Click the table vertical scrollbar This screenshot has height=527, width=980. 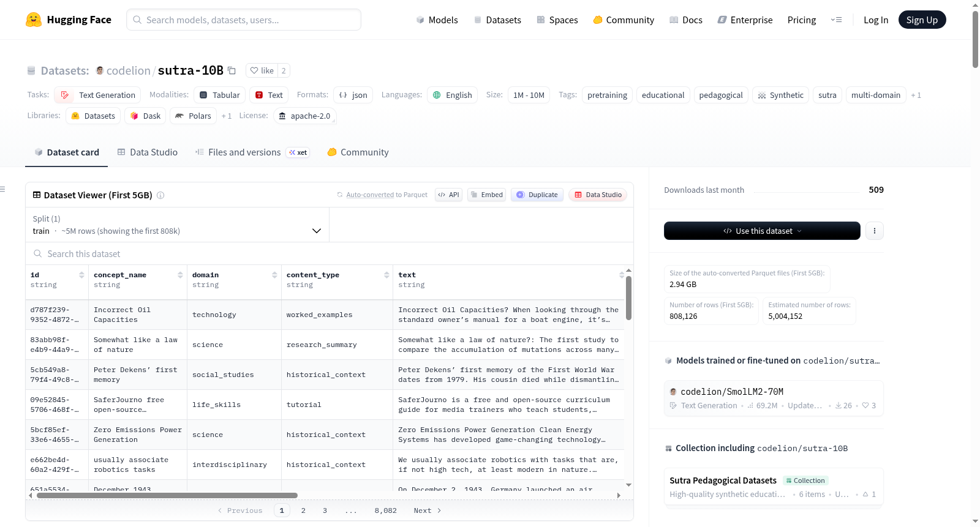pyautogui.click(x=628, y=297)
